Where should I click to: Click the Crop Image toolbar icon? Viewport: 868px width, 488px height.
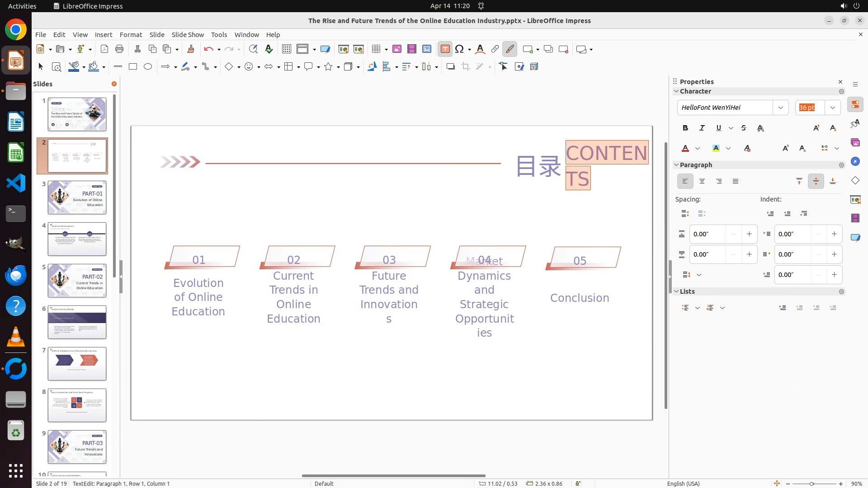click(465, 67)
